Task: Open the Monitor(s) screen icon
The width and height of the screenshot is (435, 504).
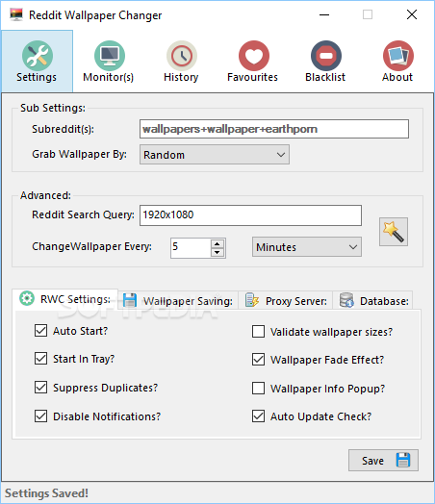Action: coord(110,56)
